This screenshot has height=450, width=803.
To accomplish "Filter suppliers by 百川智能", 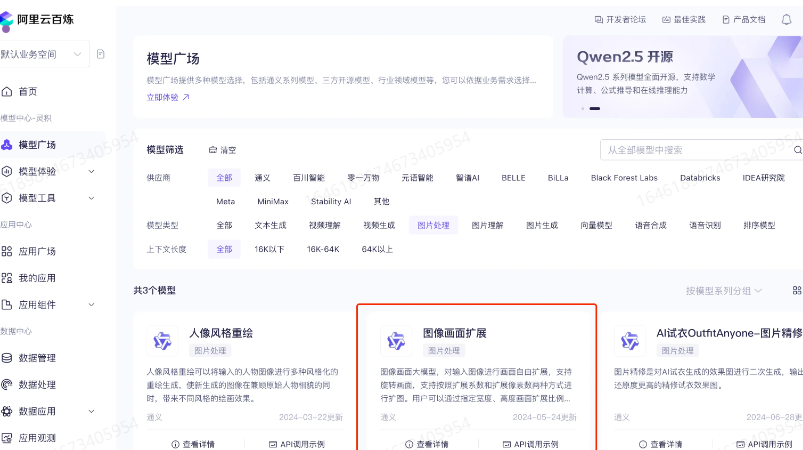I will click(x=309, y=178).
